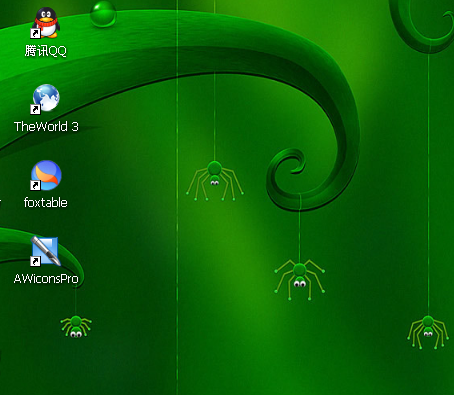Screen dimensions: 454x395
Task: Click the red scarf on the QQ penguin
Action: [x=46, y=23]
